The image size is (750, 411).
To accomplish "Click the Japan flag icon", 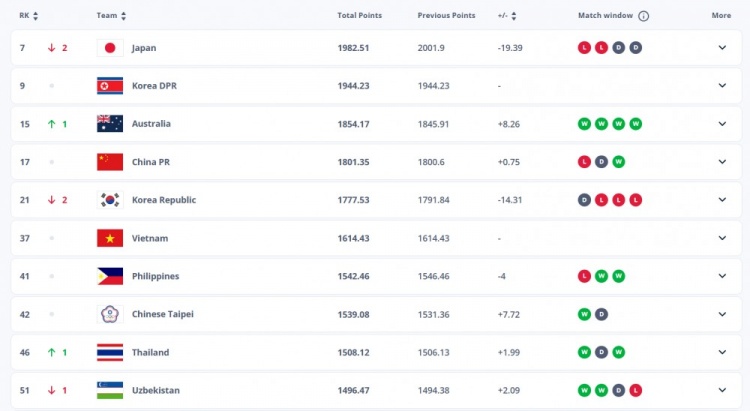I will coord(109,48).
